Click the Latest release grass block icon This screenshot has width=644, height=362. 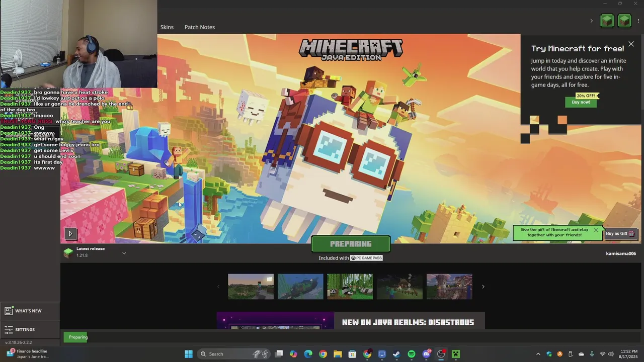68,253
